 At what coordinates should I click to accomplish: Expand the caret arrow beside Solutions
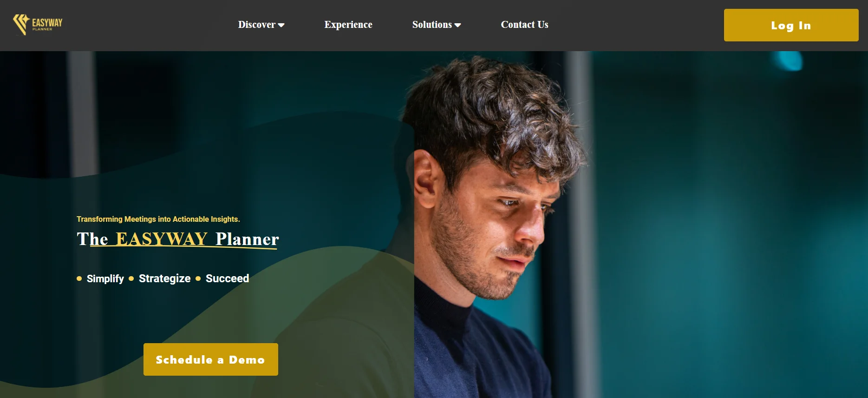coord(457,26)
